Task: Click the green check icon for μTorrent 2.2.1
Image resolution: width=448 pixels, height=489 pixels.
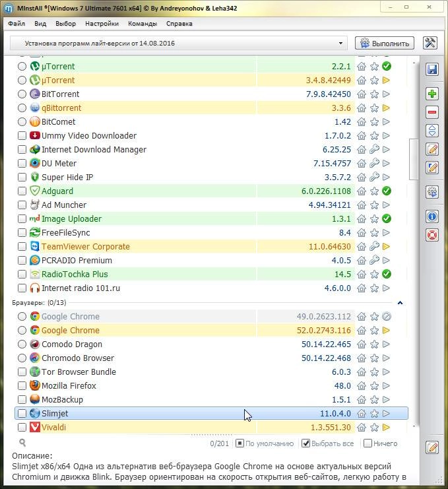Action: (387, 66)
